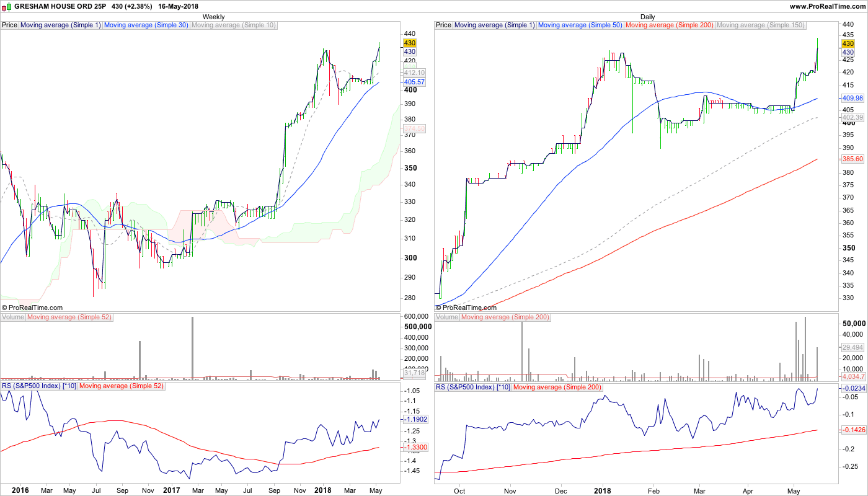Click the 50,000 label on Daily volume axis
The image size is (868, 496).
tap(854, 324)
